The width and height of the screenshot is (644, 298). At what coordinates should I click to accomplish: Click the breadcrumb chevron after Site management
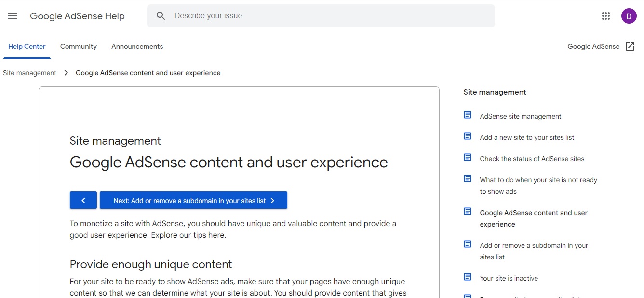(x=66, y=73)
